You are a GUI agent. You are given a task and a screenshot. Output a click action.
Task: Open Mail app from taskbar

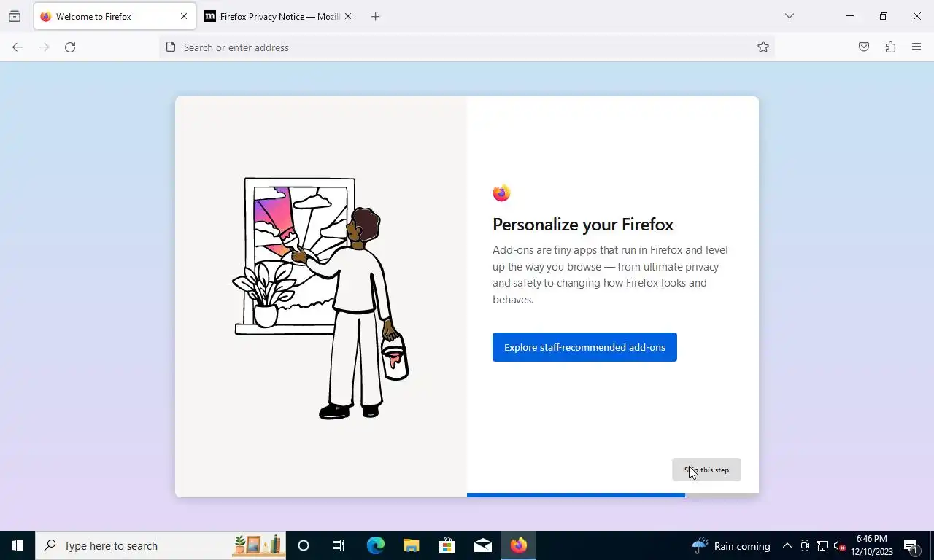482,545
